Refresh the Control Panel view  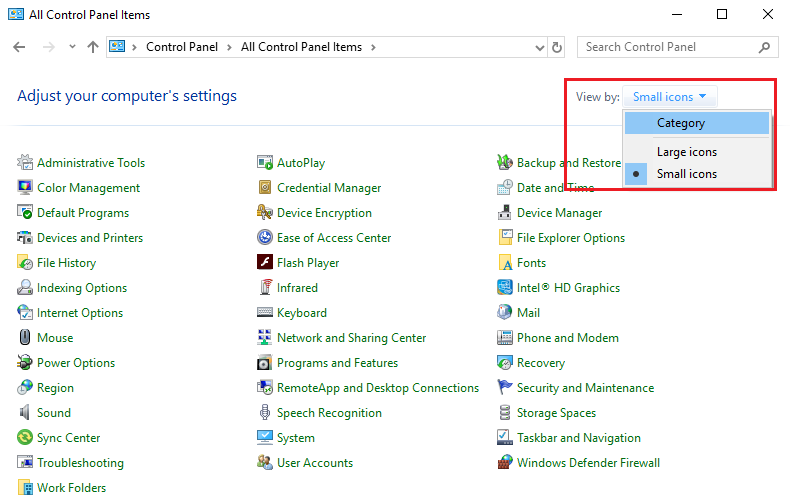tap(557, 47)
